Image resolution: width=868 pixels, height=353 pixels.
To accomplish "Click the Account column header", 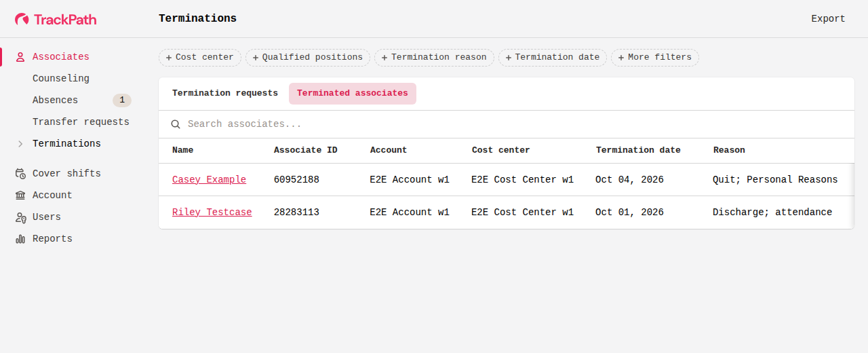I will click(389, 150).
